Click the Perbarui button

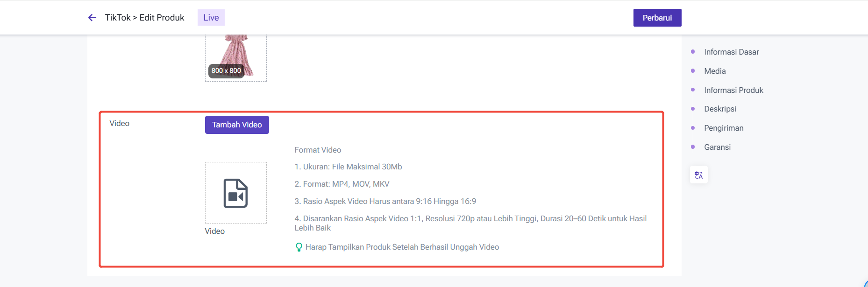[x=657, y=18]
